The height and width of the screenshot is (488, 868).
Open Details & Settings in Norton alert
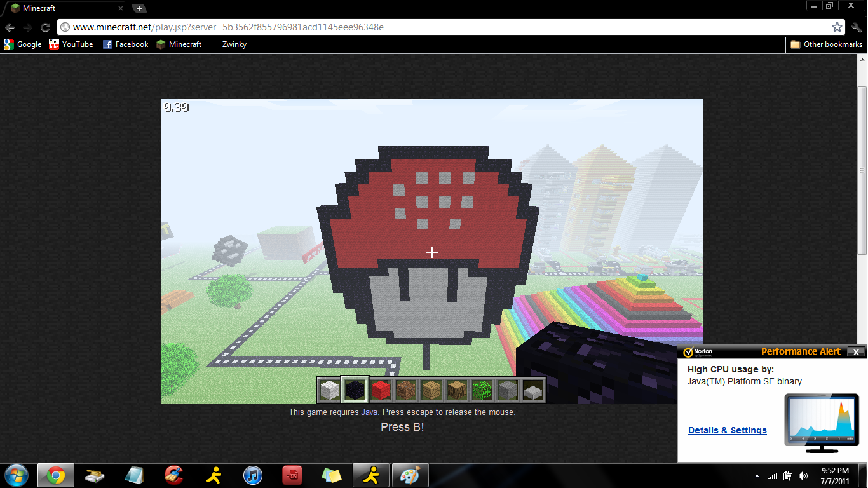click(x=728, y=430)
